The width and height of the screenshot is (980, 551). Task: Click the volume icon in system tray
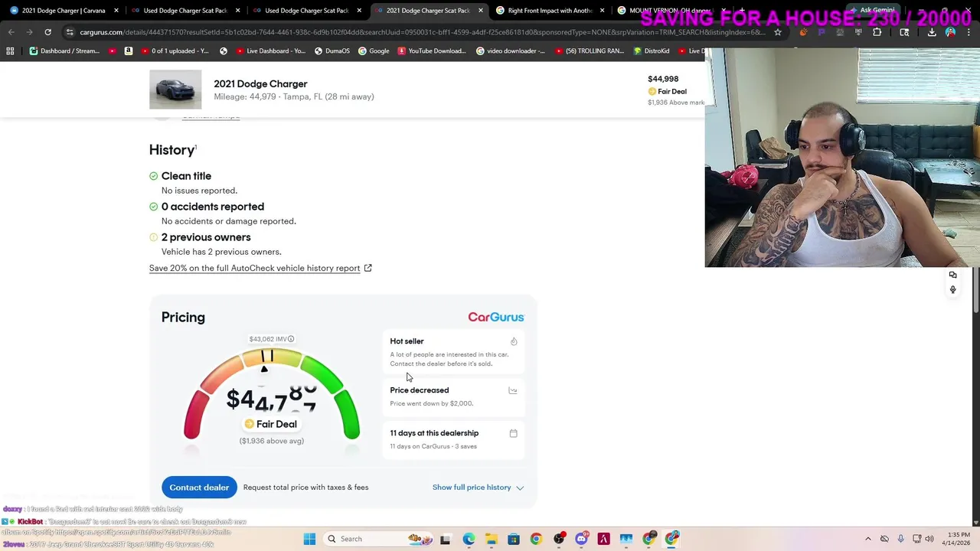[929, 539]
